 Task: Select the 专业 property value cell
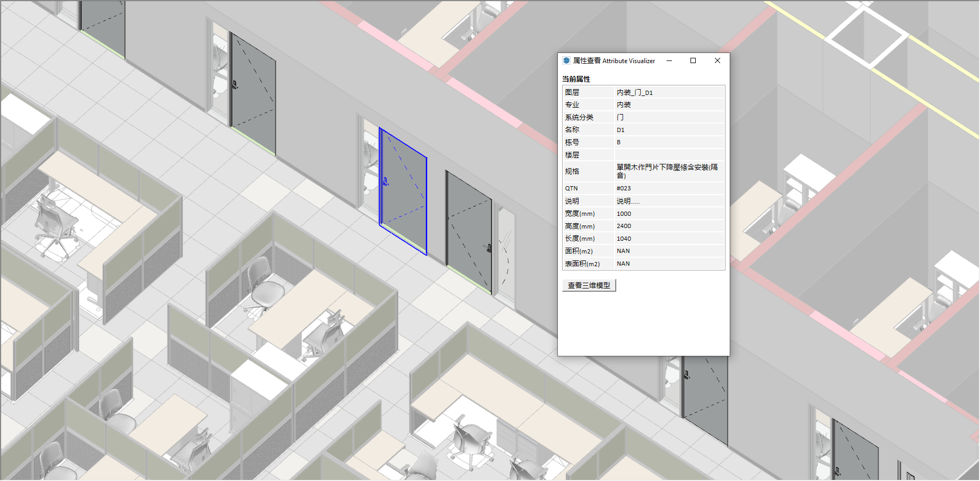pos(669,105)
